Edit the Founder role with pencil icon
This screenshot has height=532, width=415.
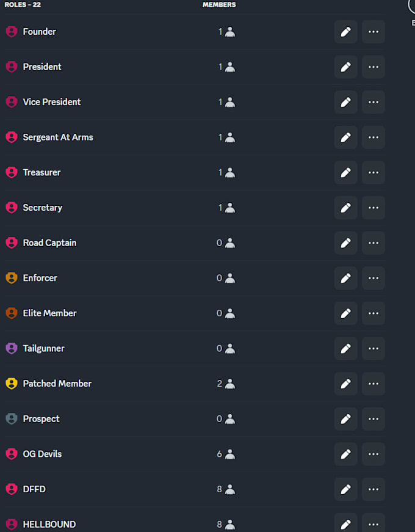345,32
